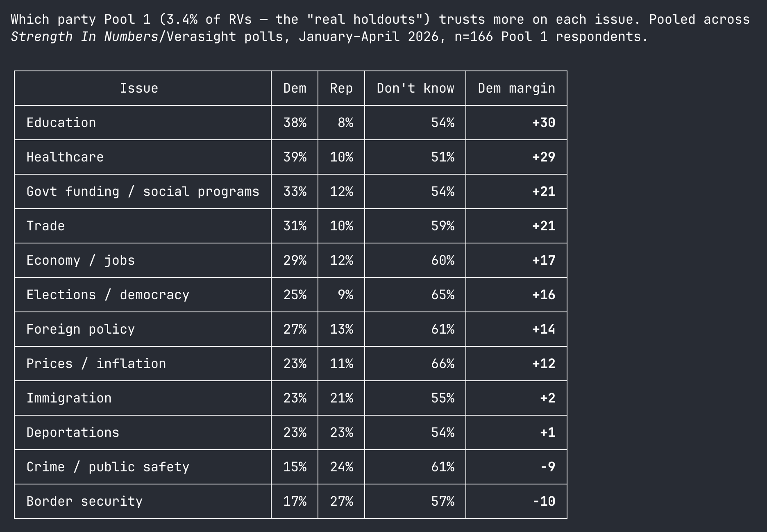Click the +30 Dem margin value
This screenshot has width=767, height=532.
pos(544,123)
